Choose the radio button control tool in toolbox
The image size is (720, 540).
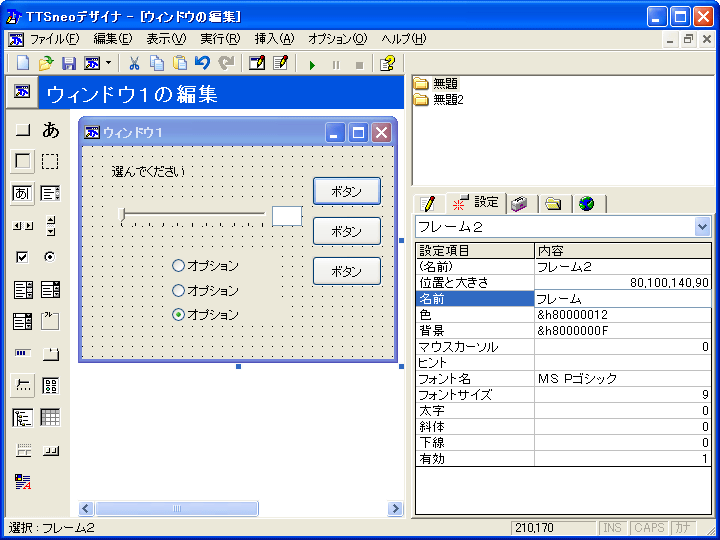[50, 257]
